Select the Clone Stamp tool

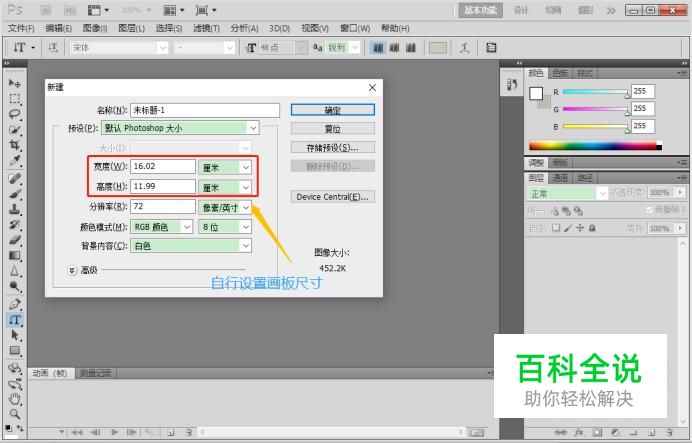[15, 210]
